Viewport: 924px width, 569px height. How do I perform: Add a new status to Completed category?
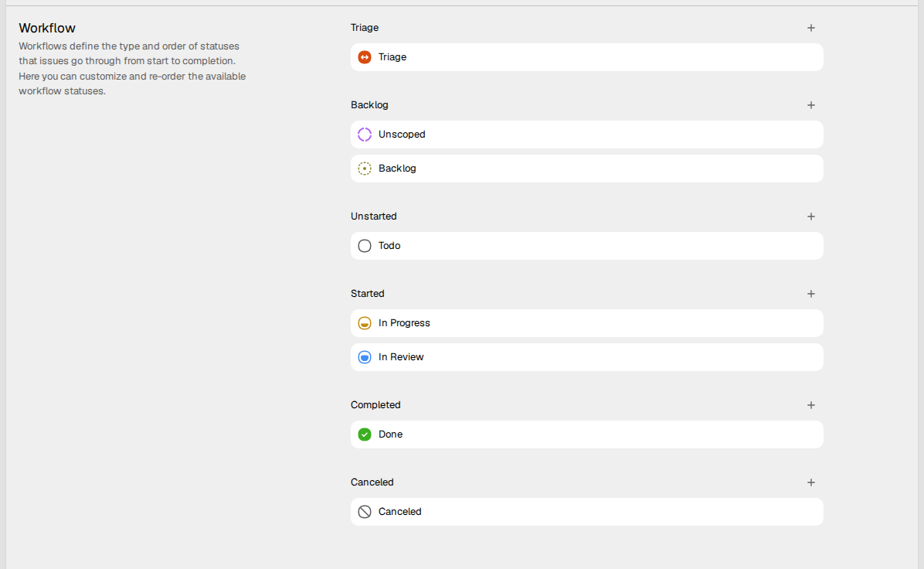(x=811, y=405)
